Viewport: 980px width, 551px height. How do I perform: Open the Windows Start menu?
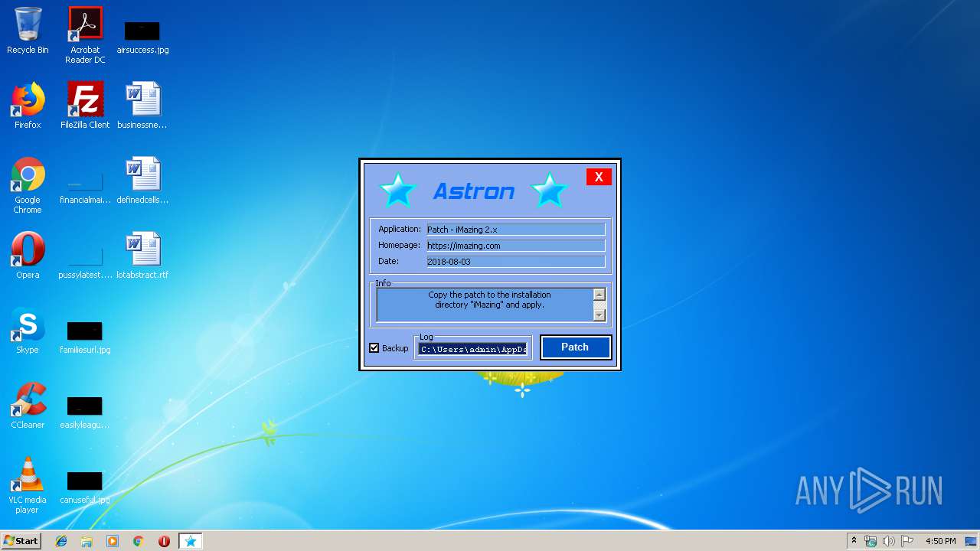click(21, 541)
